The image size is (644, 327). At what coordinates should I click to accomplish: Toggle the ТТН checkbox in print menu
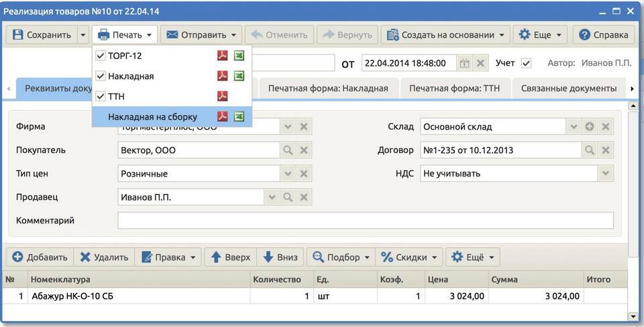pyautogui.click(x=101, y=97)
